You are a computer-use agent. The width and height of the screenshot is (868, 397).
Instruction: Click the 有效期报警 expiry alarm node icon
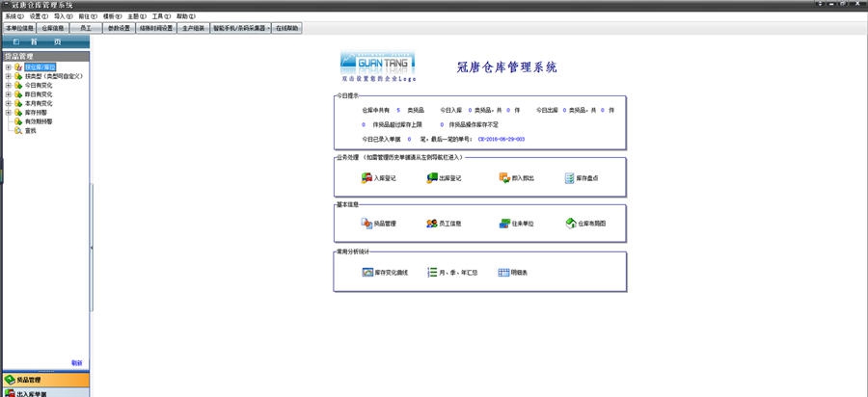(18, 121)
